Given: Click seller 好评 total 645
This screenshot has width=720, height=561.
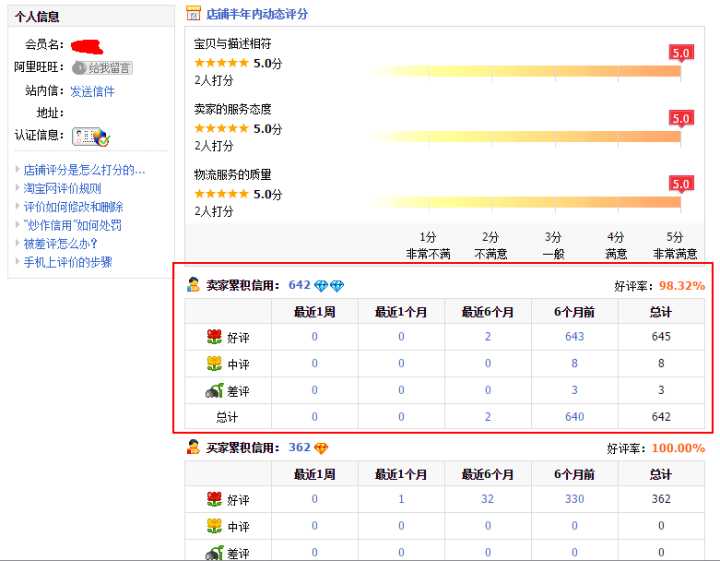Looking at the screenshot, I should click(661, 337).
